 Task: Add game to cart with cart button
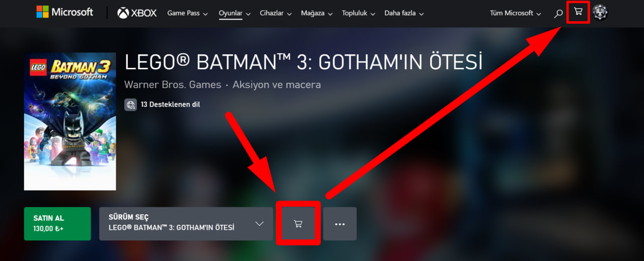point(298,224)
